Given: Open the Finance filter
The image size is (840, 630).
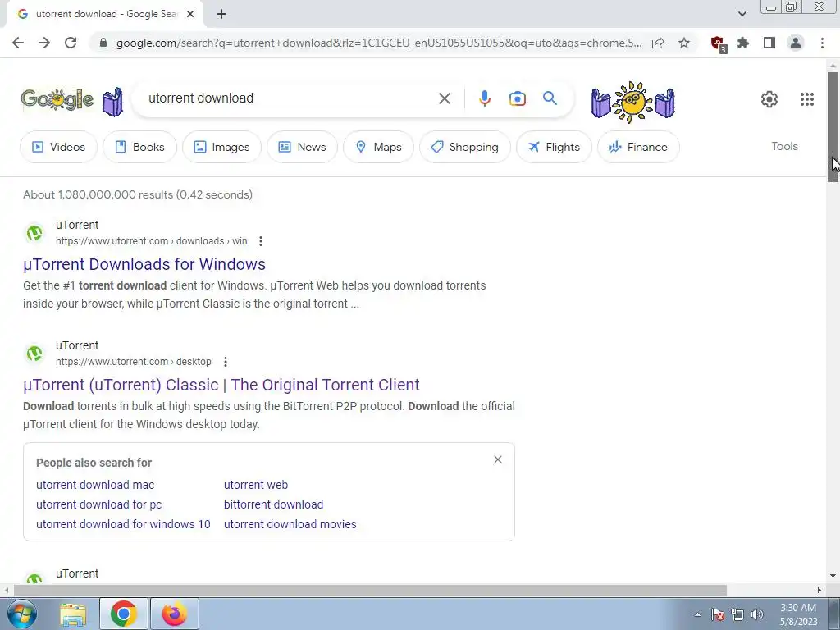Looking at the screenshot, I should (638, 147).
